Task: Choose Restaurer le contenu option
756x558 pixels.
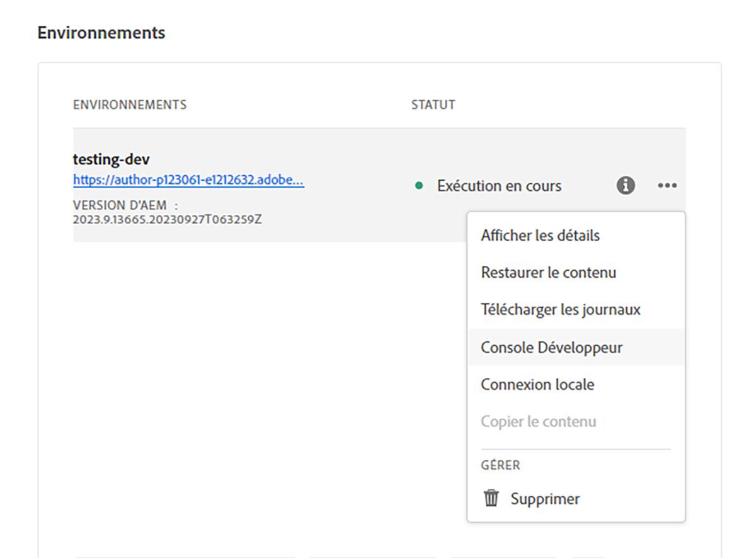Action: (547, 272)
